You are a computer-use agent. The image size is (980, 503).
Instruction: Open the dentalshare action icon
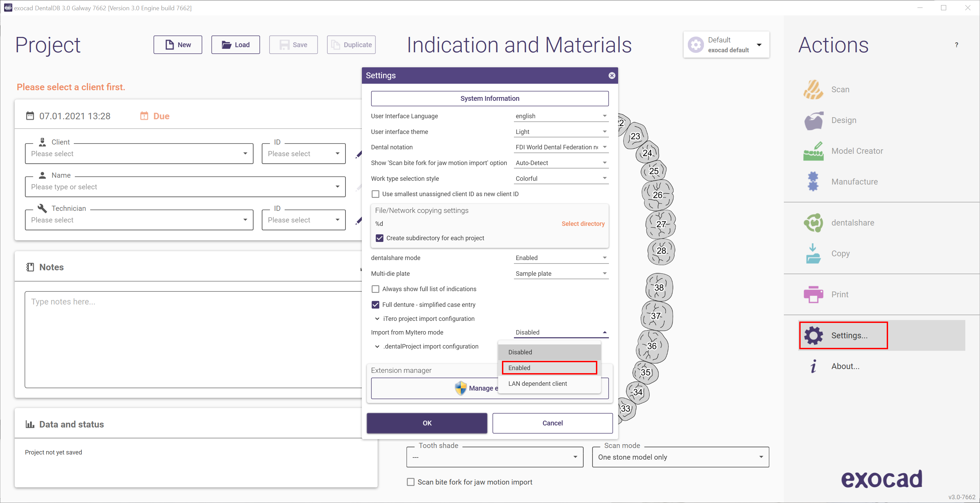813,222
